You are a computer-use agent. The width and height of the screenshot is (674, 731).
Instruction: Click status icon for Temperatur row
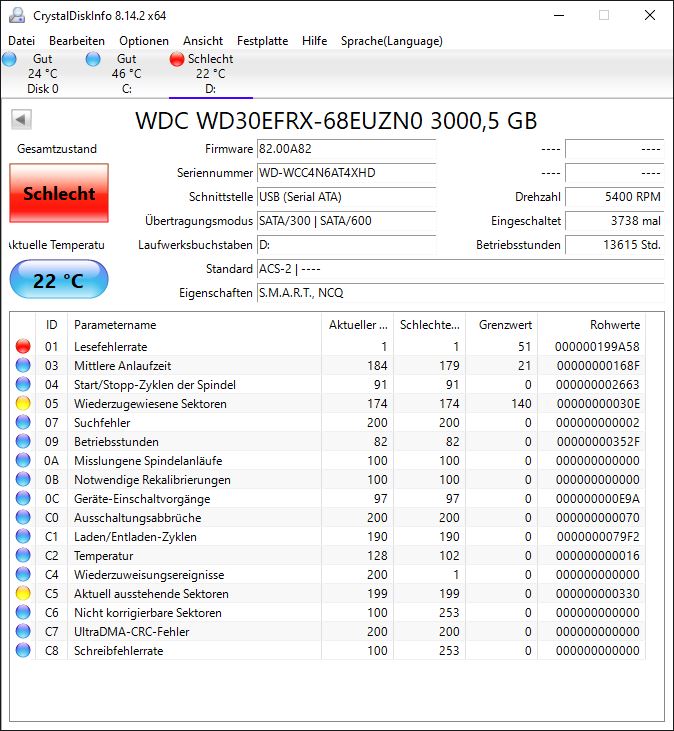pyautogui.click(x=23, y=555)
